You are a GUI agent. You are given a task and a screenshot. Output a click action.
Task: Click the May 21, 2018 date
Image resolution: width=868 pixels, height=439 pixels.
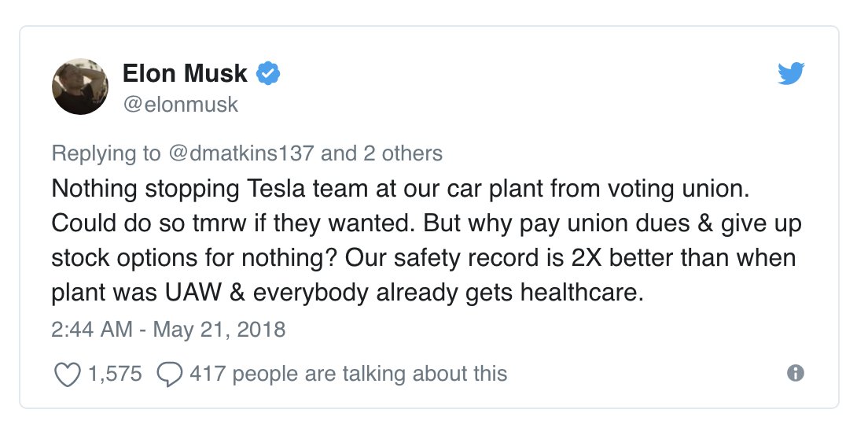coord(219,330)
